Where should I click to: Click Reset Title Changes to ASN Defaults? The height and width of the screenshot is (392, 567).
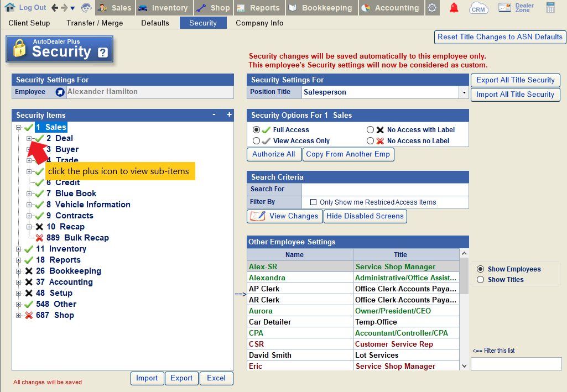tap(500, 37)
